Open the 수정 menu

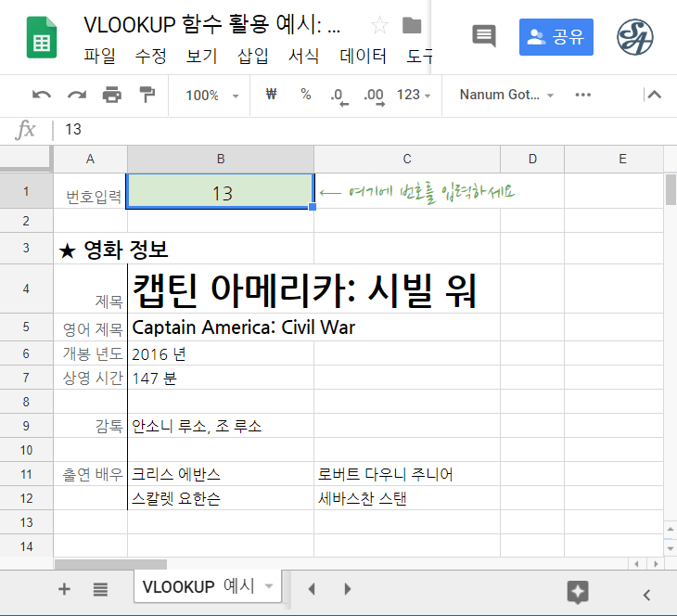point(150,56)
